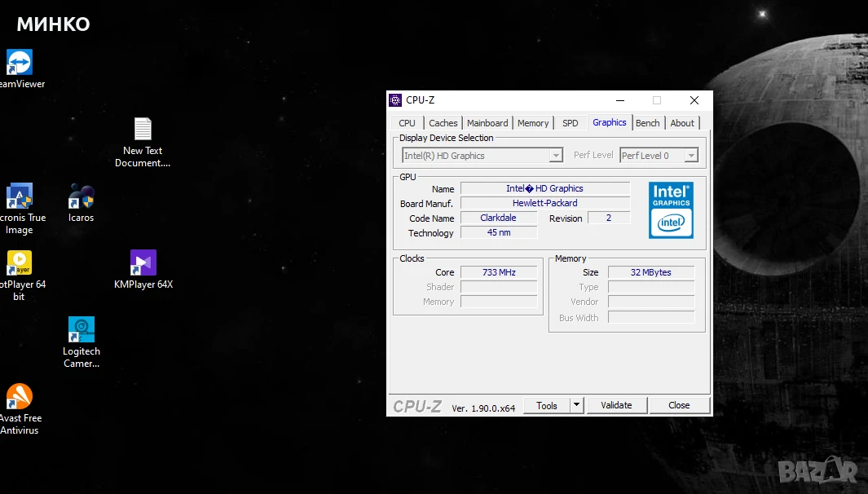
Task: Click the GPU Name field value
Action: pyautogui.click(x=545, y=188)
